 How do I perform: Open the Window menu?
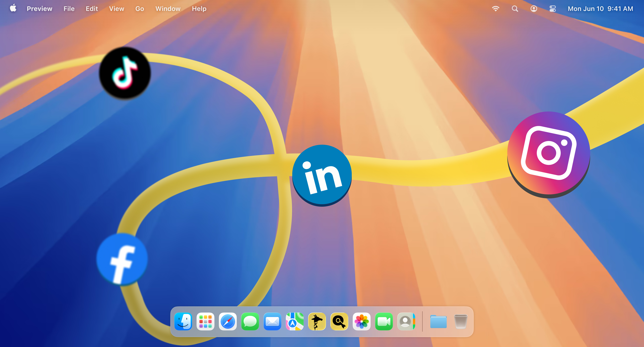point(168,9)
